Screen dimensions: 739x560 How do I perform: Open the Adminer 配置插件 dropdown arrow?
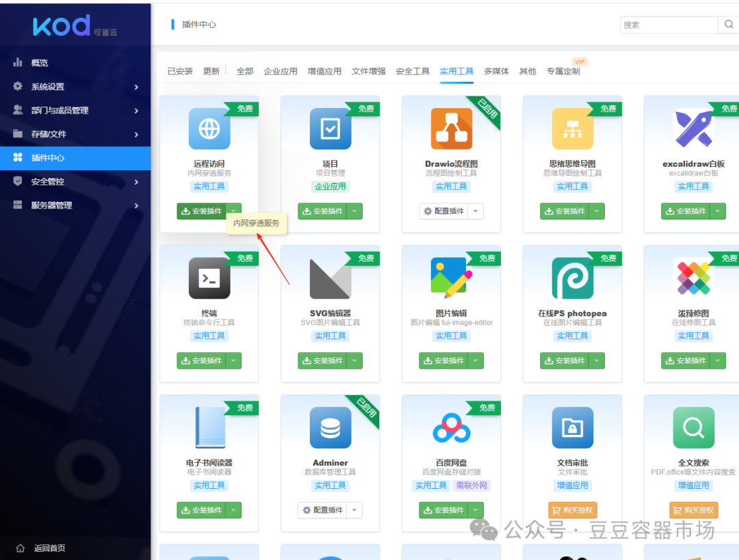click(354, 510)
